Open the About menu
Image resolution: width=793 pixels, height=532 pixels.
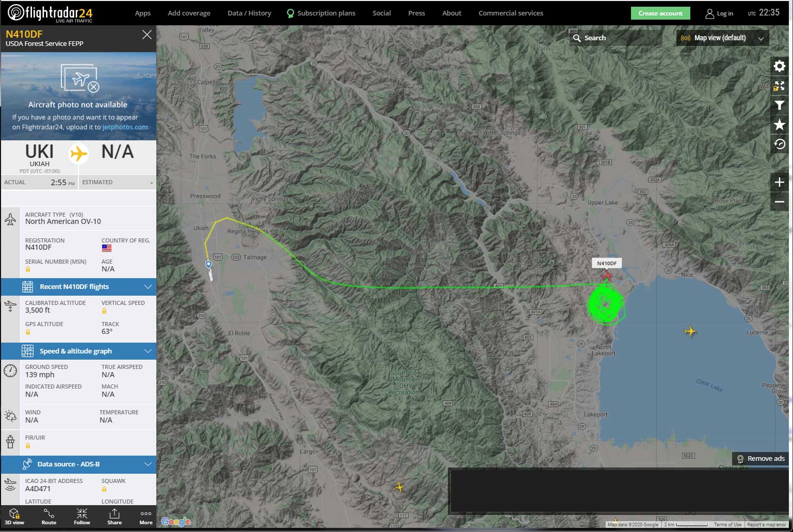point(451,13)
